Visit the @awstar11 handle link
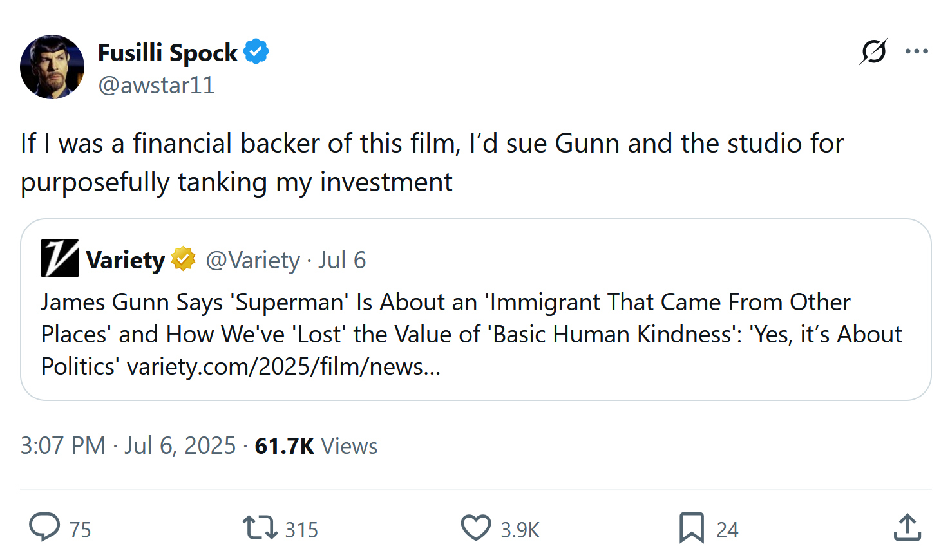950x560 pixels. tap(156, 85)
